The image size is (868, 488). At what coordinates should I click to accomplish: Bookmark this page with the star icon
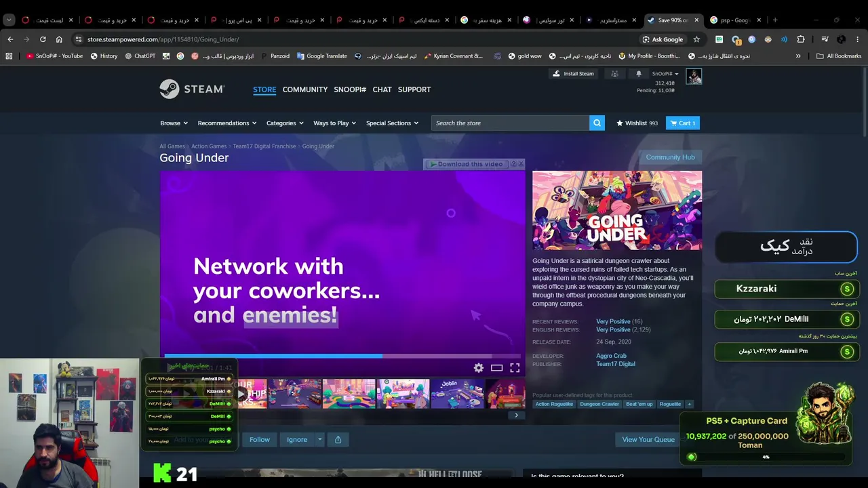[696, 39]
